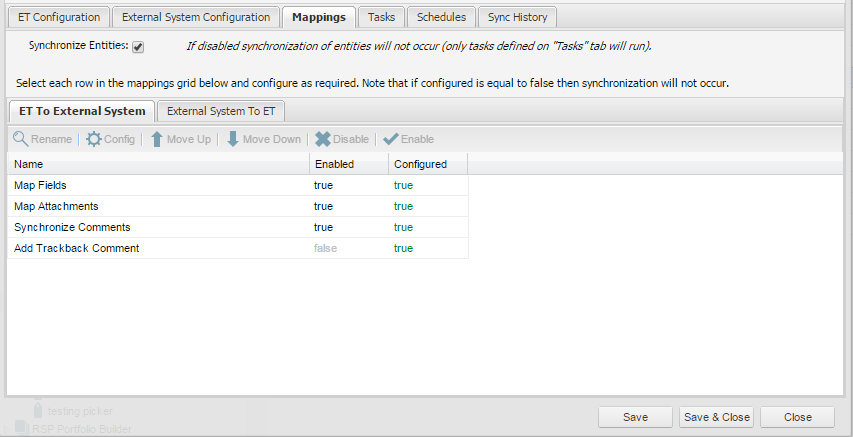The height and width of the screenshot is (437, 853).
Task: View the Sync History tab
Action: pyautogui.click(x=517, y=17)
